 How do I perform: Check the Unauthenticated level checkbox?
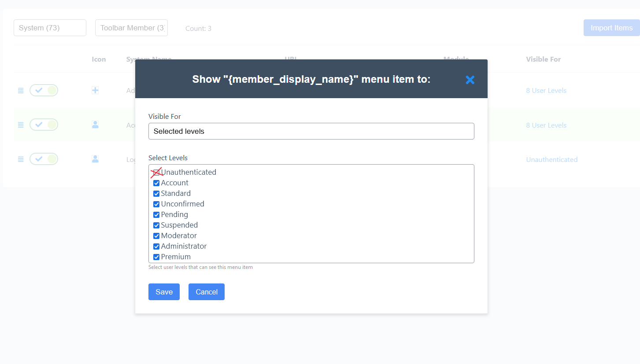tap(156, 172)
